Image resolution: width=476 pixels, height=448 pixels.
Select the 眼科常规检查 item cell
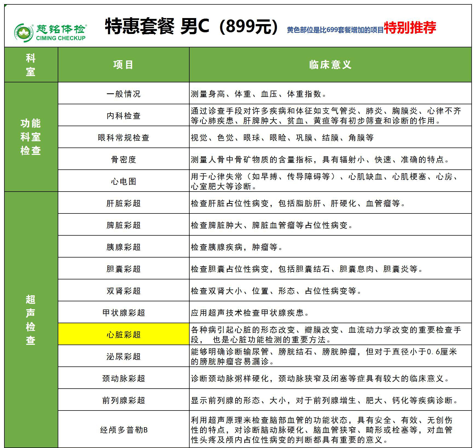click(x=124, y=137)
